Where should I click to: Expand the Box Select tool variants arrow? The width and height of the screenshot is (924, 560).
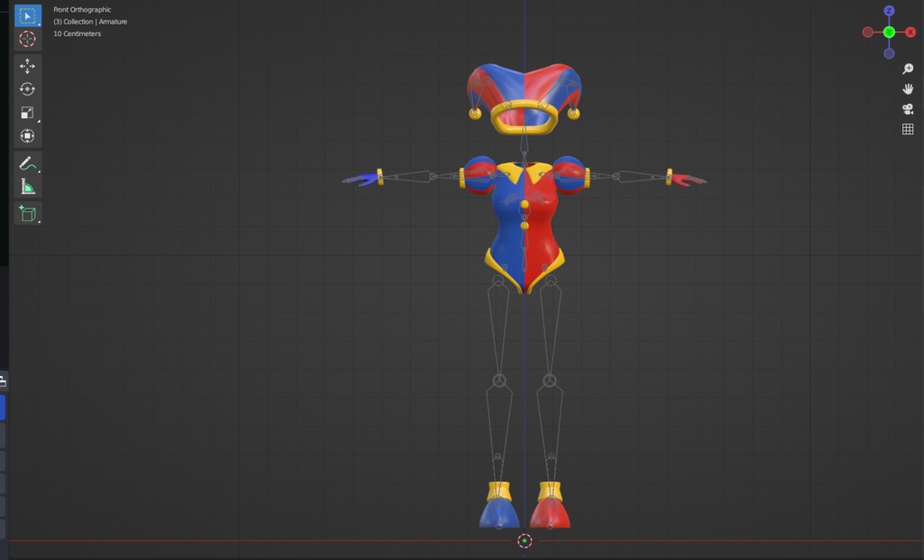(x=37, y=24)
